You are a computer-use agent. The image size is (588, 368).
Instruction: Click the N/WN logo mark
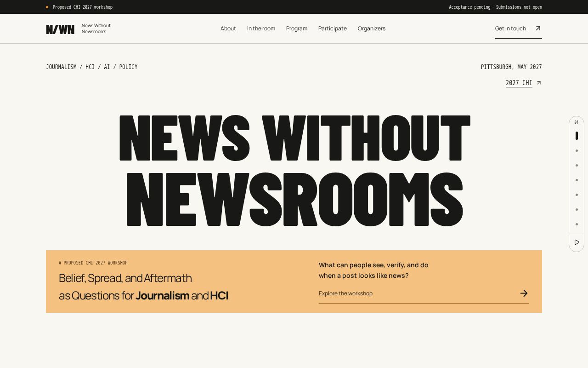60,29
